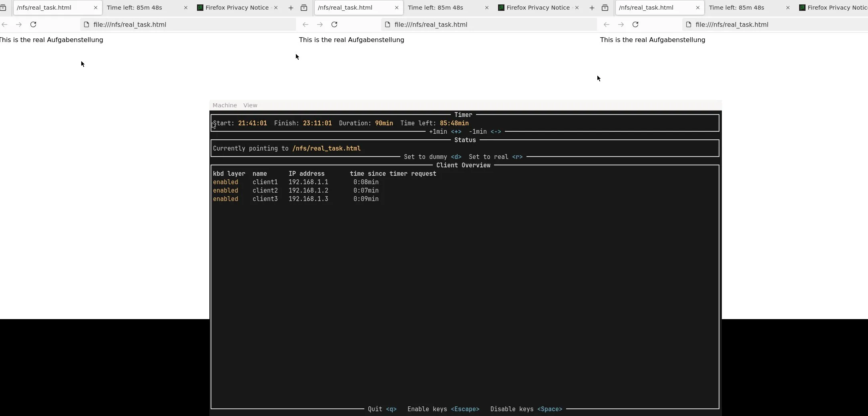This screenshot has height=416, width=868.
Task: Close Time left tab in third browser
Action: (788, 8)
